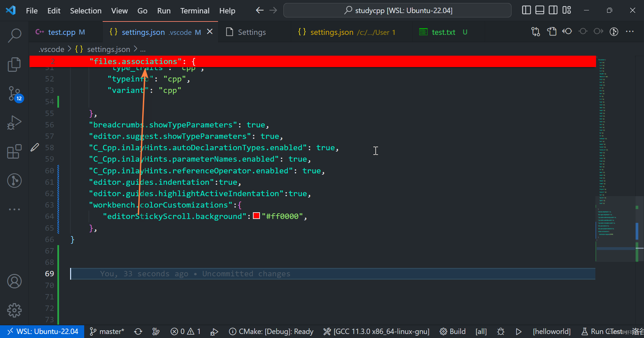
Task: Open the Edit menu
Action: tap(54, 11)
